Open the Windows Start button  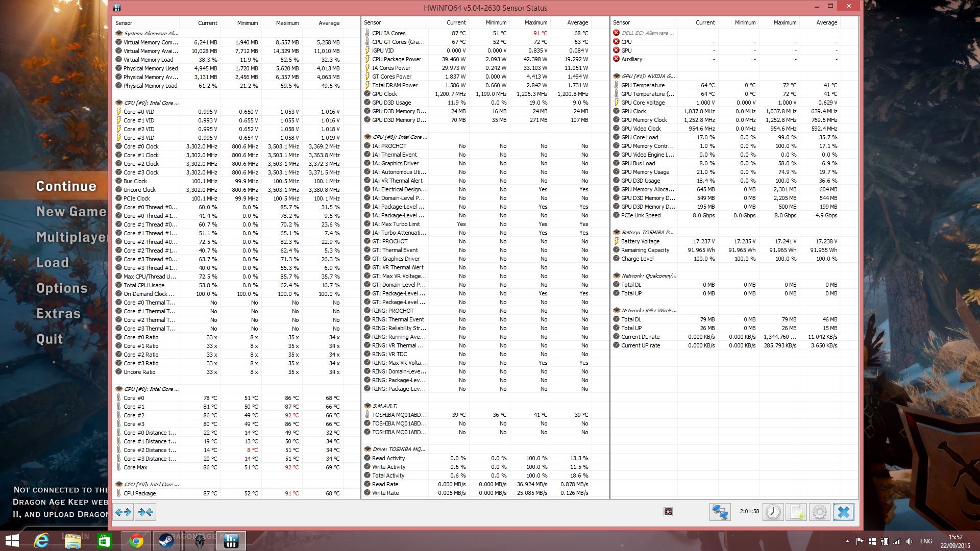tap(12, 541)
